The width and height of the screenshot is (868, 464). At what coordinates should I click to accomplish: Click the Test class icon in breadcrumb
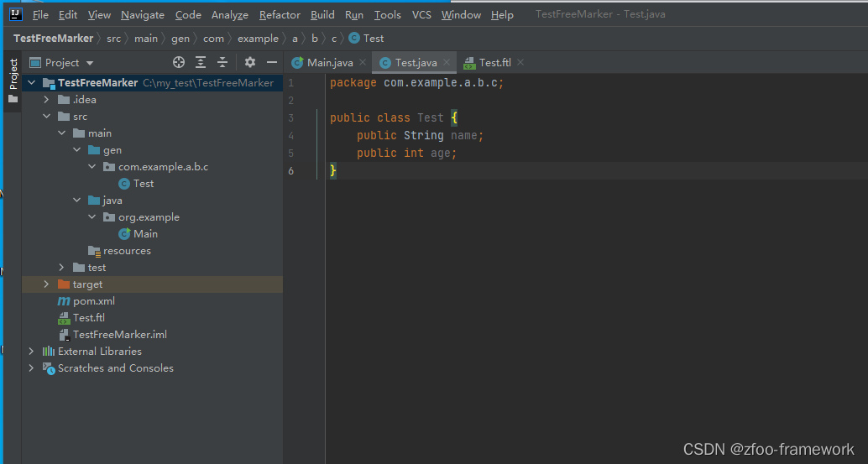(x=354, y=38)
